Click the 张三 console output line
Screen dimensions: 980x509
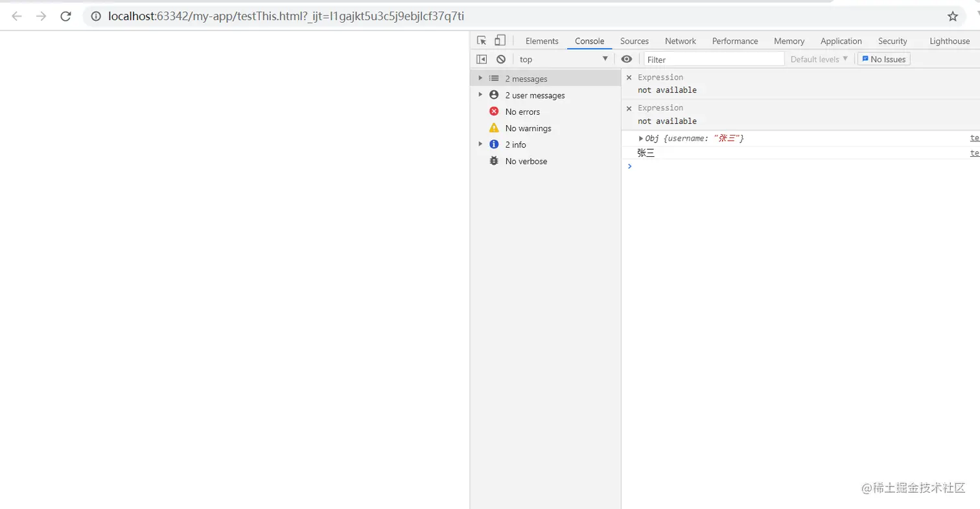point(646,153)
